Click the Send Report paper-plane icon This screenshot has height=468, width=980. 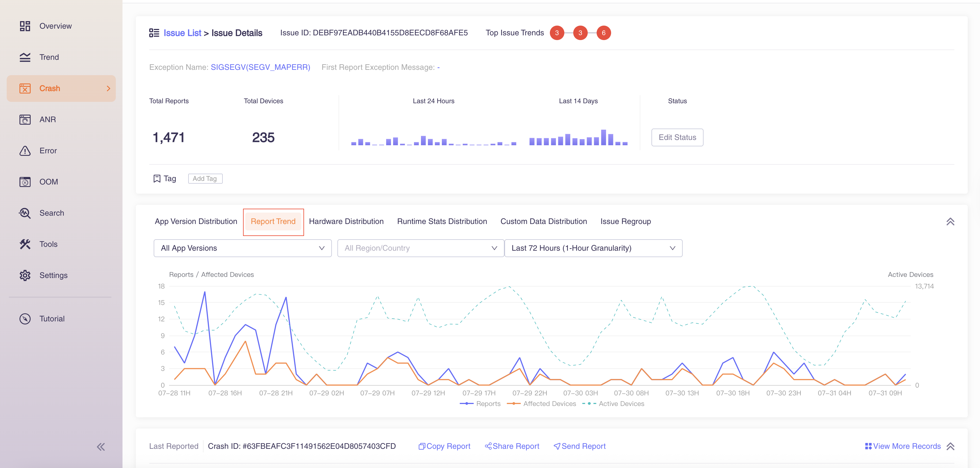tap(557, 446)
